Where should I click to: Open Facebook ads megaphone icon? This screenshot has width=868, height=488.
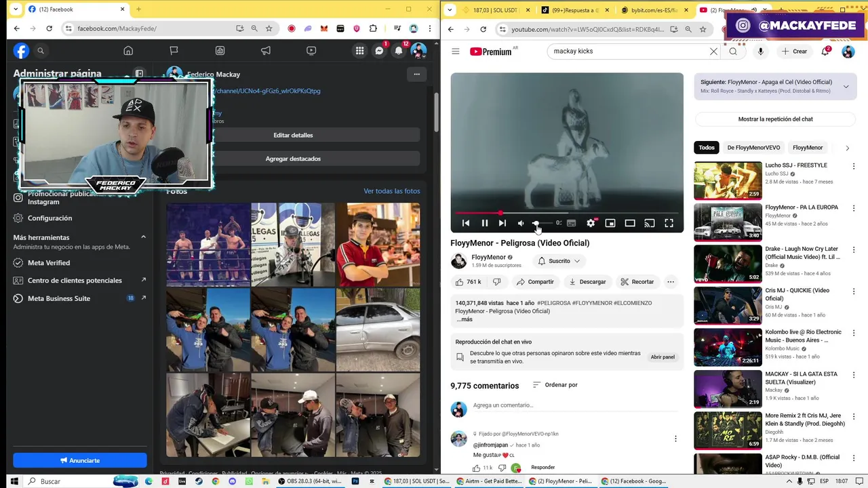[x=266, y=51]
